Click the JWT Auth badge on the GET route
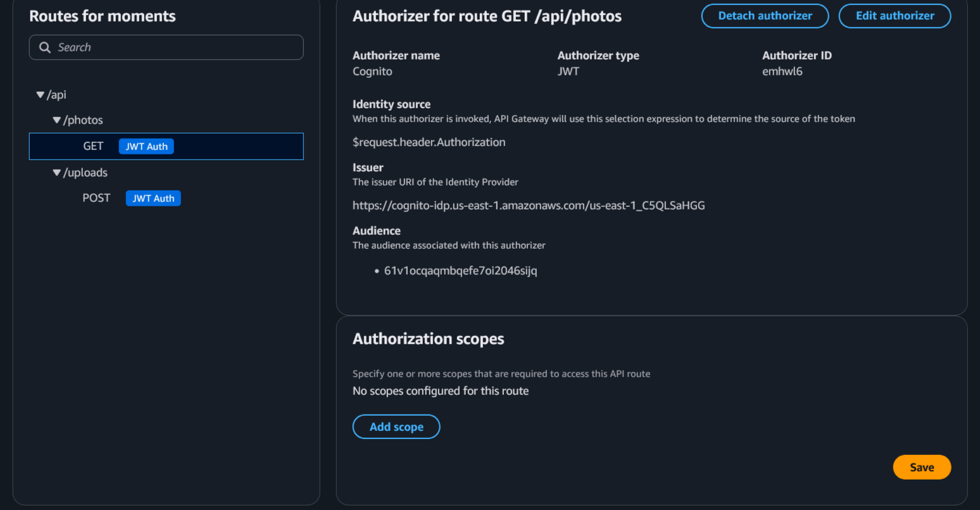Viewport: 980px width, 510px height. (146, 146)
